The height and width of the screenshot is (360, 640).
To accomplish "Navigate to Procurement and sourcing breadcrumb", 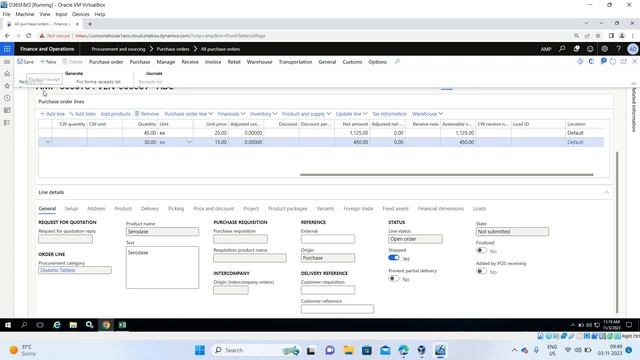I will (118, 49).
